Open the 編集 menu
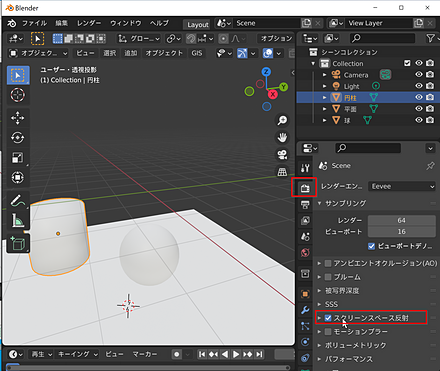Viewport: 440px width, 371px height. tap(62, 23)
